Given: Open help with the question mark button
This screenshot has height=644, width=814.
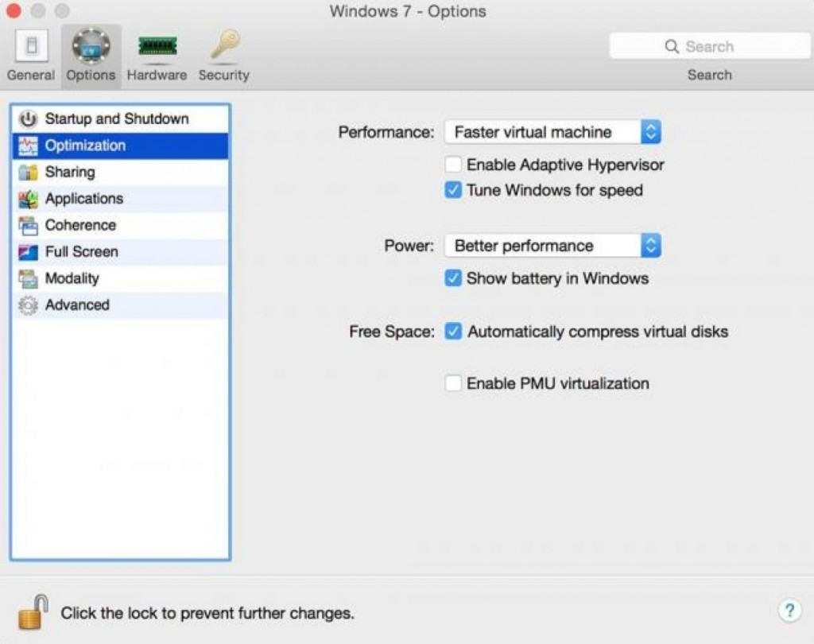Looking at the screenshot, I should tap(789, 611).
